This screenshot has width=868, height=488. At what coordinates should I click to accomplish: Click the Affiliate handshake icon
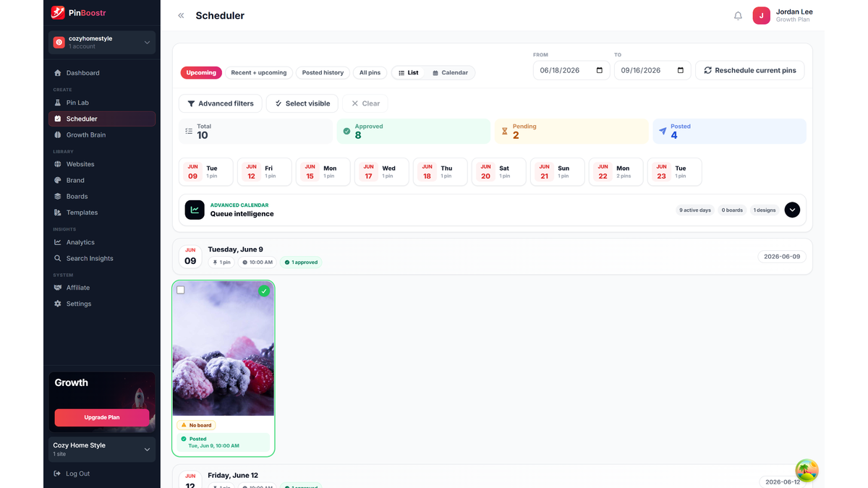58,288
